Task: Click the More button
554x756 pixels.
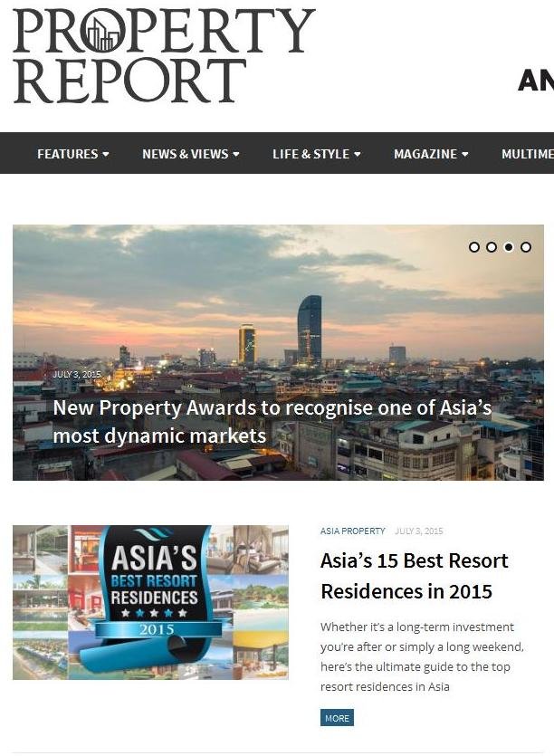Action: [337, 718]
